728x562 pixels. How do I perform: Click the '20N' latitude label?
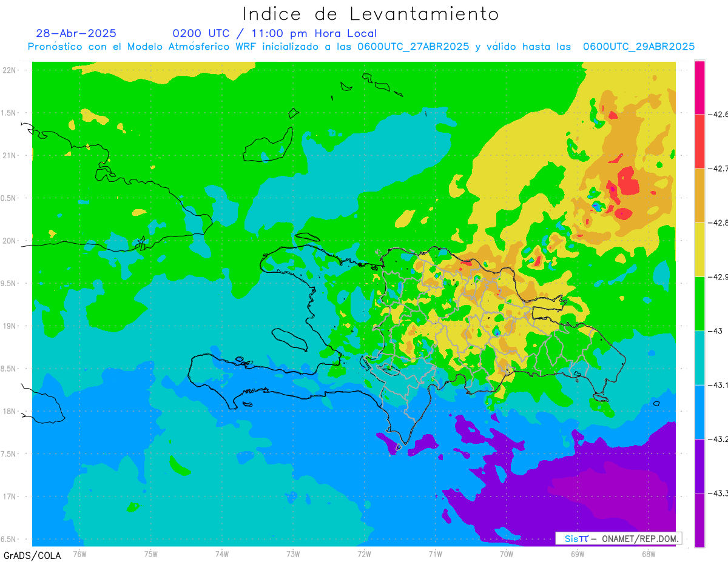(9, 241)
